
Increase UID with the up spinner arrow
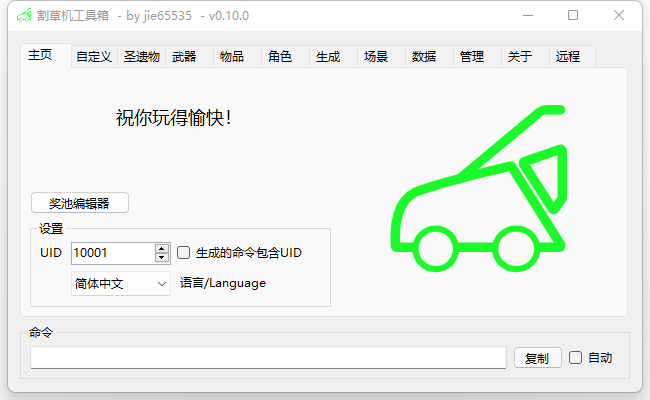(162, 248)
